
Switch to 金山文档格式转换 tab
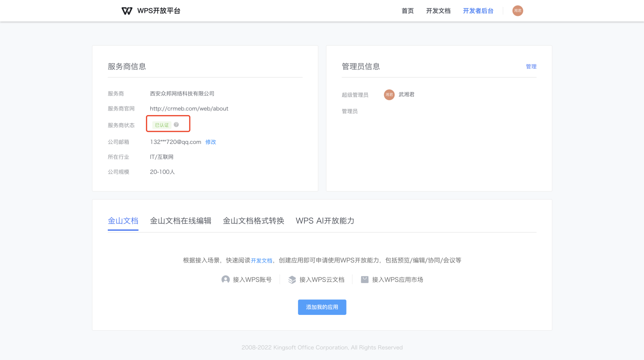coord(254,221)
